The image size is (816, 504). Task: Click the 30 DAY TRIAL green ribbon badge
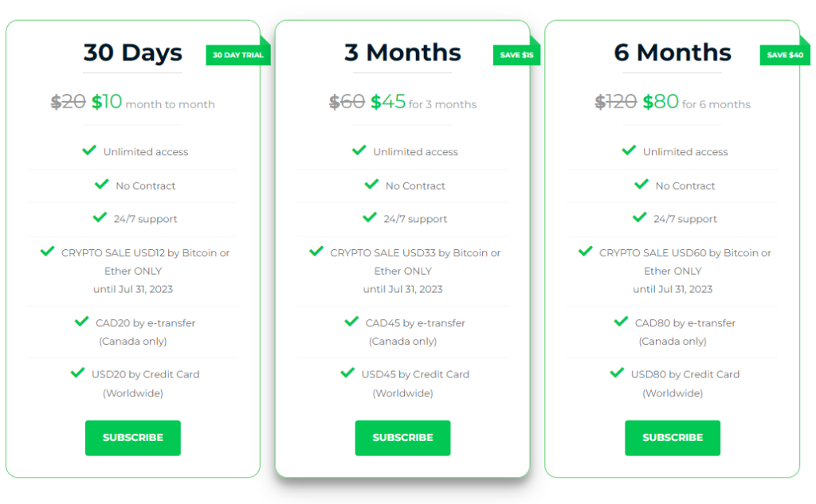237,55
